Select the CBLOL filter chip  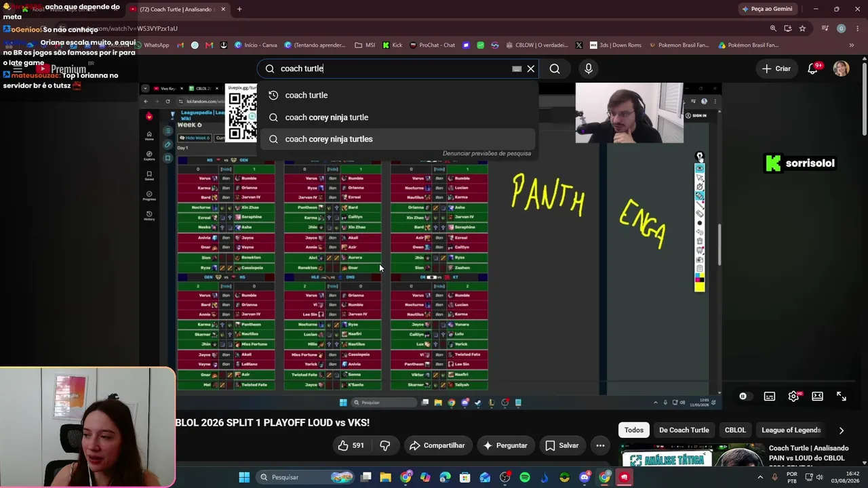tap(735, 430)
